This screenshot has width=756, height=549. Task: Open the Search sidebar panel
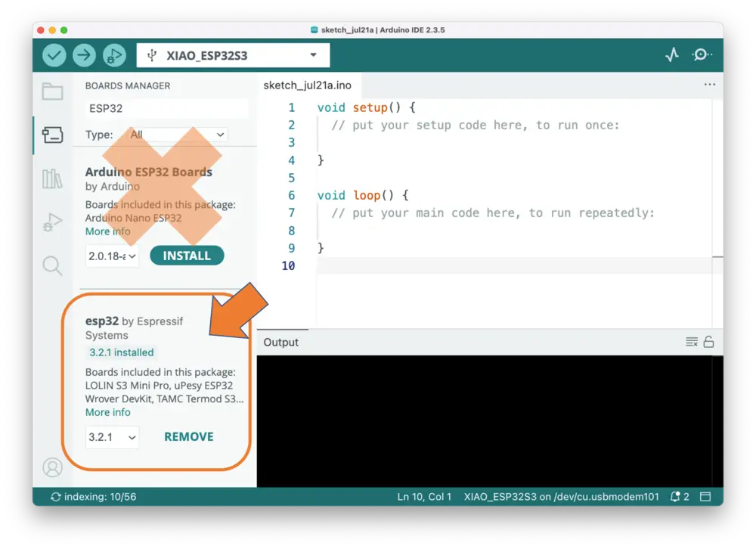click(x=52, y=265)
